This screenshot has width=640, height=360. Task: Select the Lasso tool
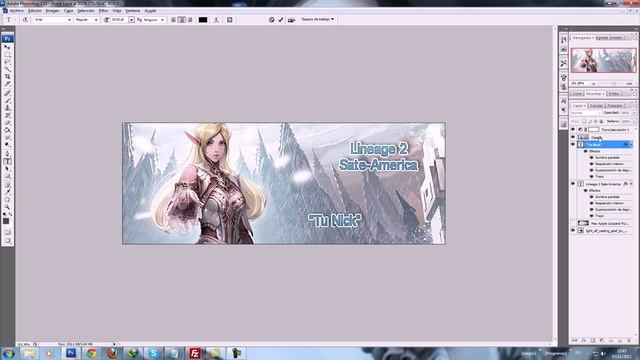coord(7,62)
